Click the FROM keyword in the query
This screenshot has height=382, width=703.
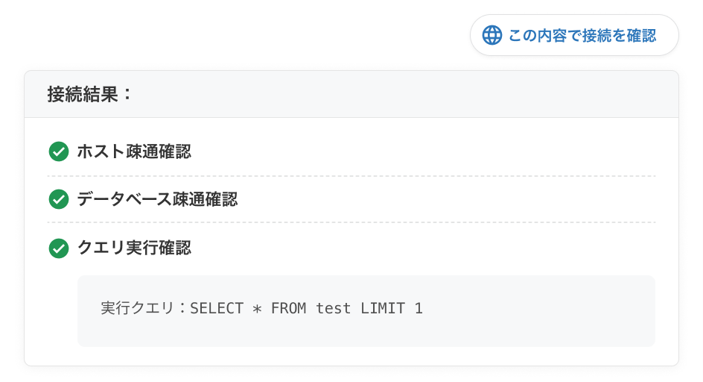coord(288,308)
